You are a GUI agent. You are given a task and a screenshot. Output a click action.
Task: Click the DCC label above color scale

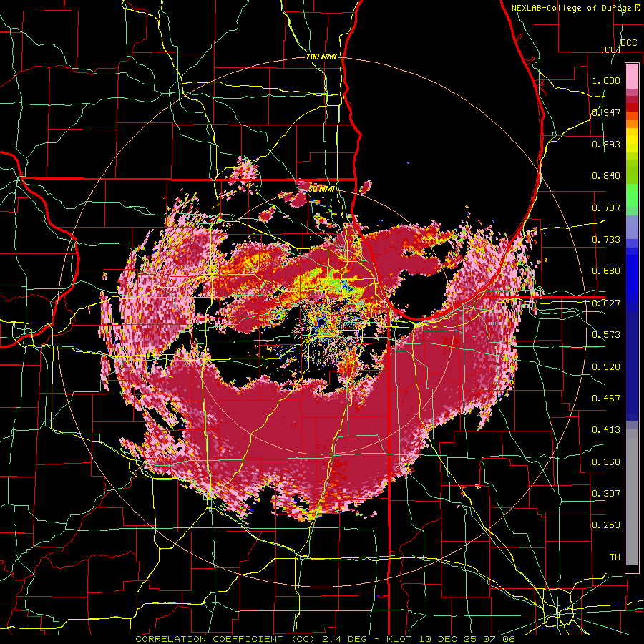[628, 43]
